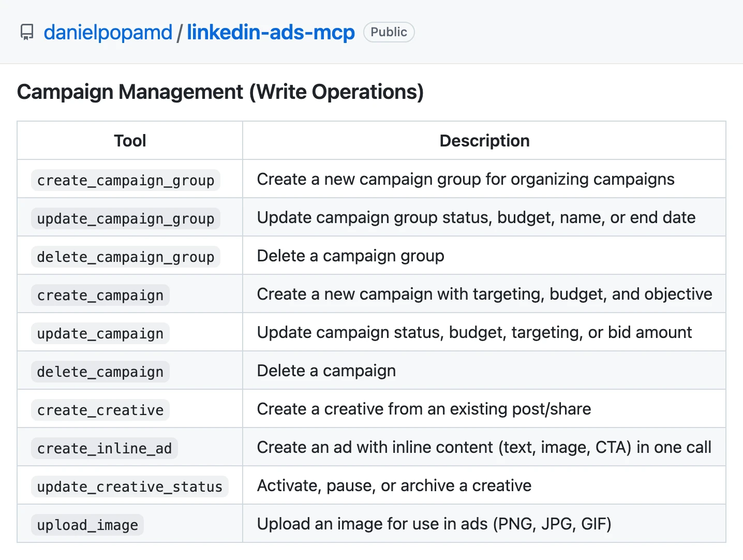Open the danielpopamd owner profile link
Image resolution: width=743 pixels, height=560 pixels.
[x=108, y=32]
